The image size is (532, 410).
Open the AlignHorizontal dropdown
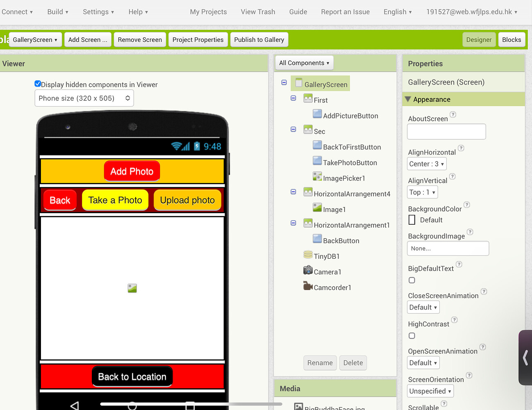point(427,164)
